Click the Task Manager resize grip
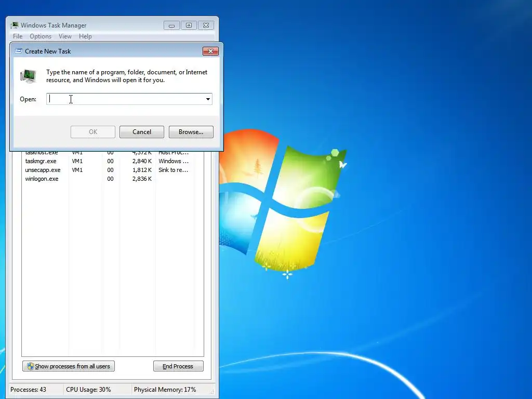 [x=212, y=392]
